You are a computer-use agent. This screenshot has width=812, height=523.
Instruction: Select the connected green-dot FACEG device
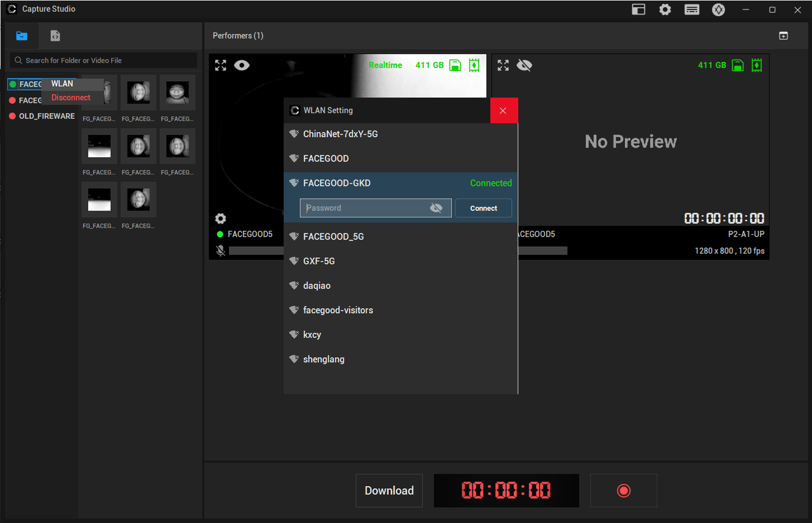click(x=25, y=84)
